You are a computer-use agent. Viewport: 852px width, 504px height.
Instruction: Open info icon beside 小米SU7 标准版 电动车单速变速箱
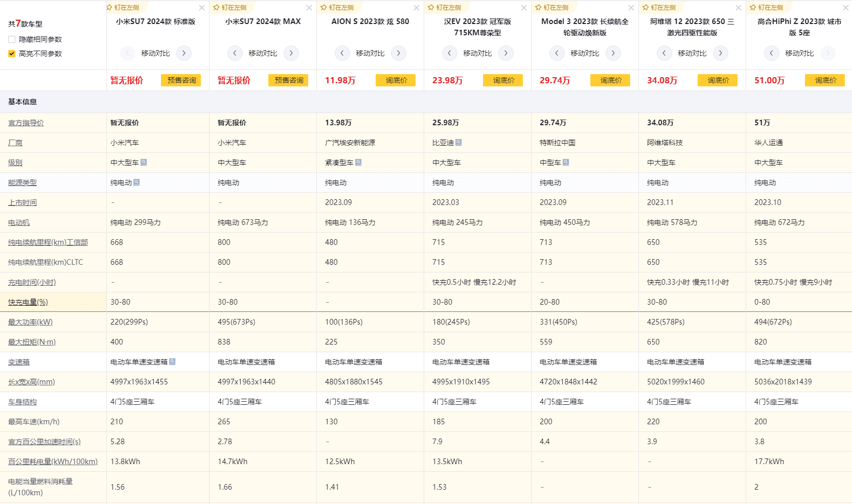[172, 361]
